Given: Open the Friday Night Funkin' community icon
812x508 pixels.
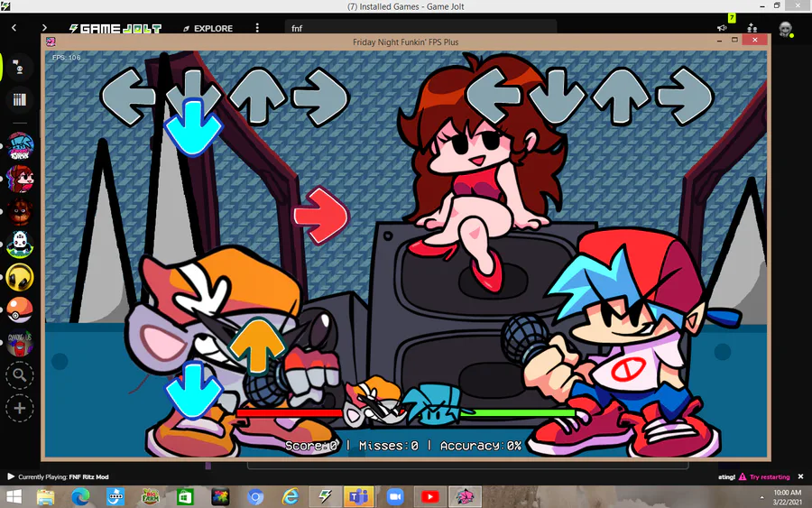Looking at the screenshot, I should [20, 146].
